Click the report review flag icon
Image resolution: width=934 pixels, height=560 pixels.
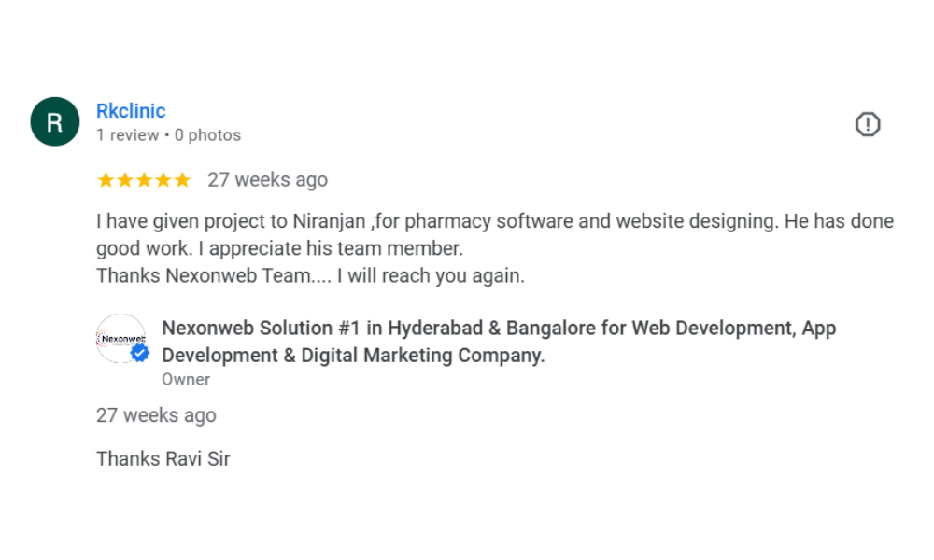(x=868, y=124)
